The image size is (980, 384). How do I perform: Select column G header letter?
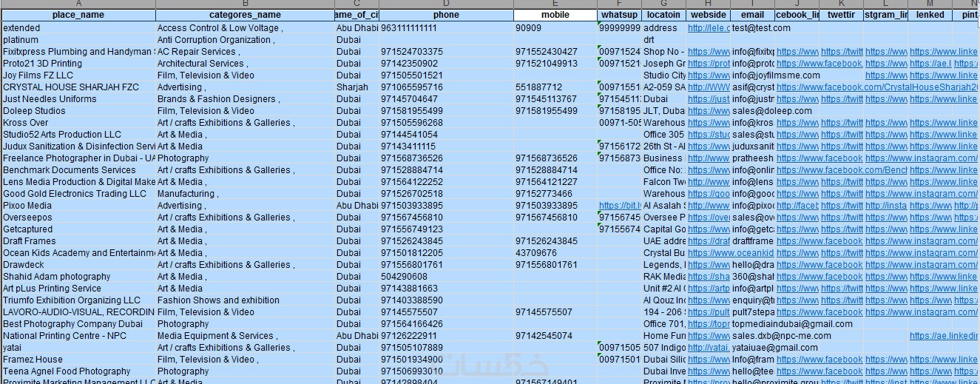tap(663, 4)
